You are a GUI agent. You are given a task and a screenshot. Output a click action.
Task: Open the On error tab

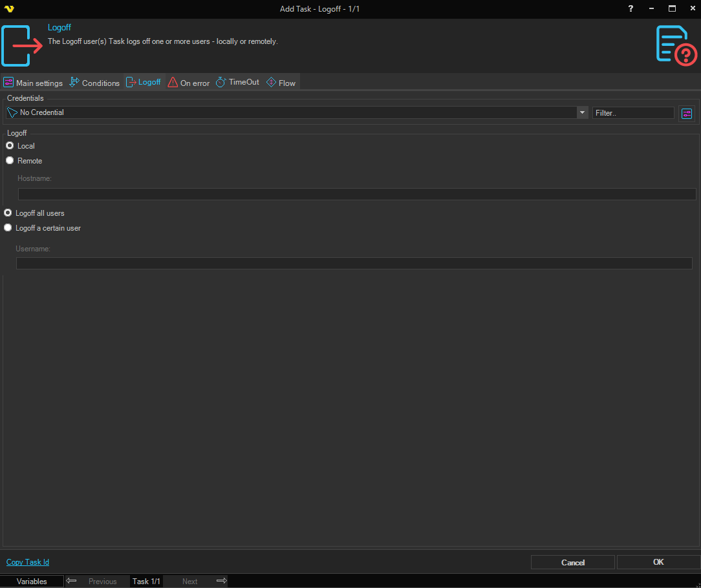click(x=189, y=83)
